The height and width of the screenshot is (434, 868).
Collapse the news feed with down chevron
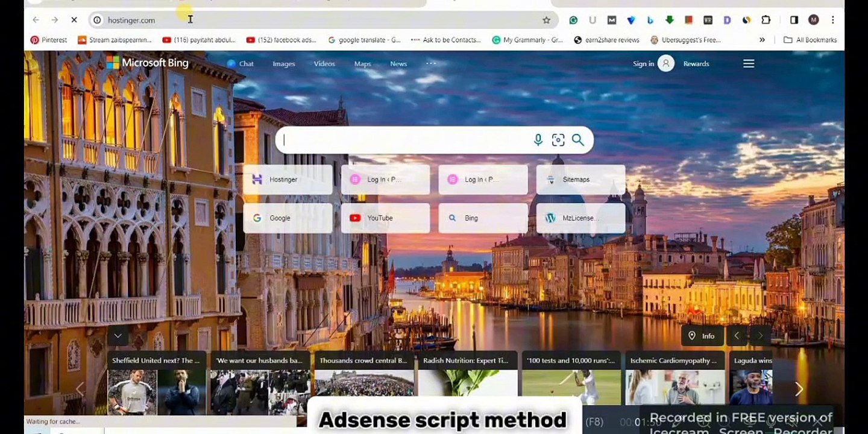[x=118, y=336]
